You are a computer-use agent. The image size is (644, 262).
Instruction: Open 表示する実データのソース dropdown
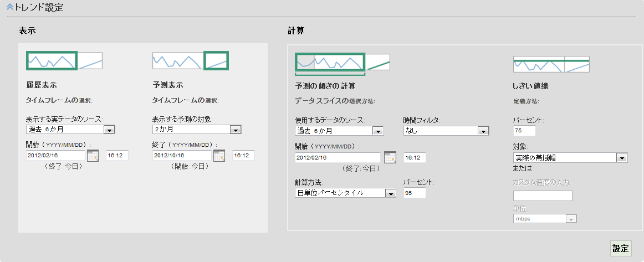pyautogui.click(x=109, y=130)
